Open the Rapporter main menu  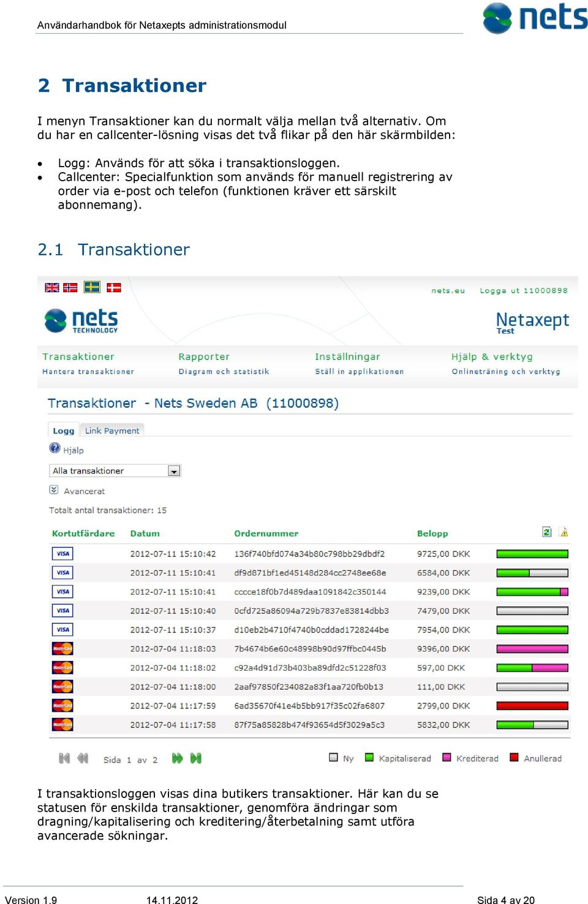(204, 356)
